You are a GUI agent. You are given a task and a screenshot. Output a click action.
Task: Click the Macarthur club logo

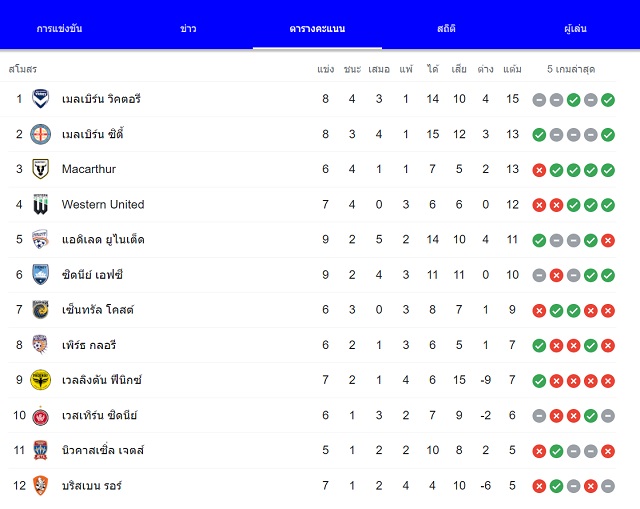coord(40,169)
